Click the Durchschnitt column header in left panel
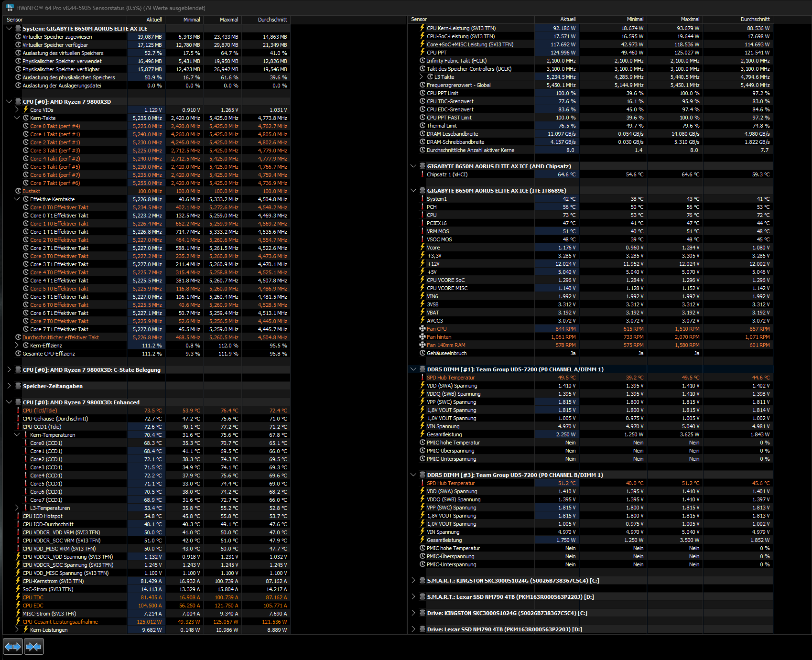The image size is (812, 660). 266,20
